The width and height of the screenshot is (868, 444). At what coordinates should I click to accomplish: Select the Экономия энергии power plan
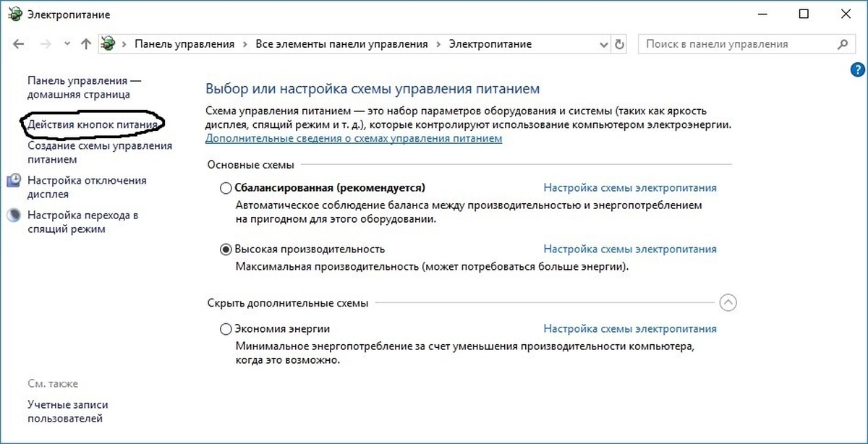click(x=224, y=328)
